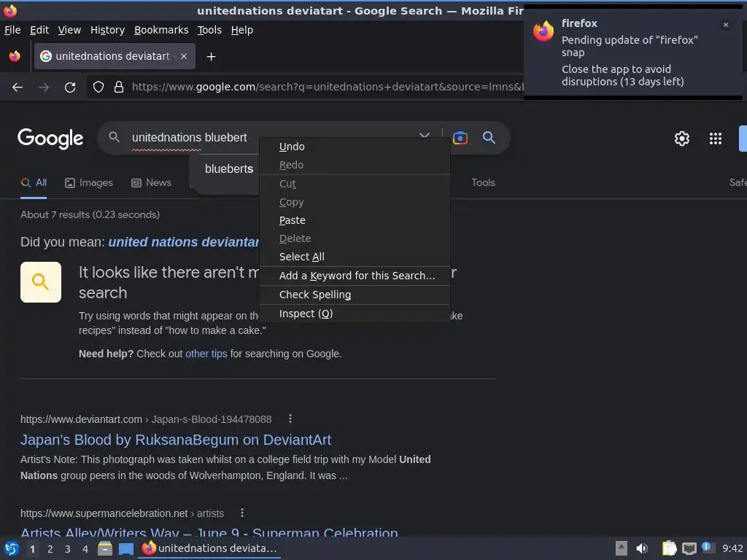The width and height of the screenshot is (747, 560).
Task: Switch to the Images results tab
Action: pyautogui.click(x=89, y=183)
